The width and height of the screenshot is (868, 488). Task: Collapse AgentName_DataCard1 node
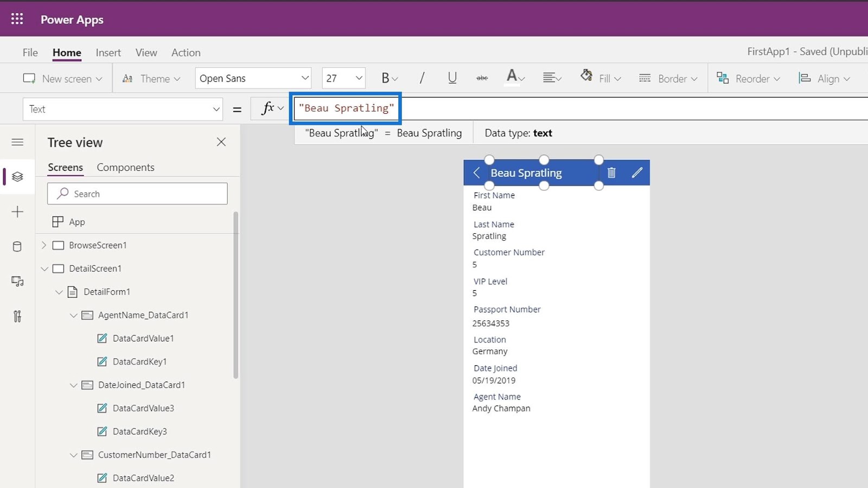tap(74, 315)
